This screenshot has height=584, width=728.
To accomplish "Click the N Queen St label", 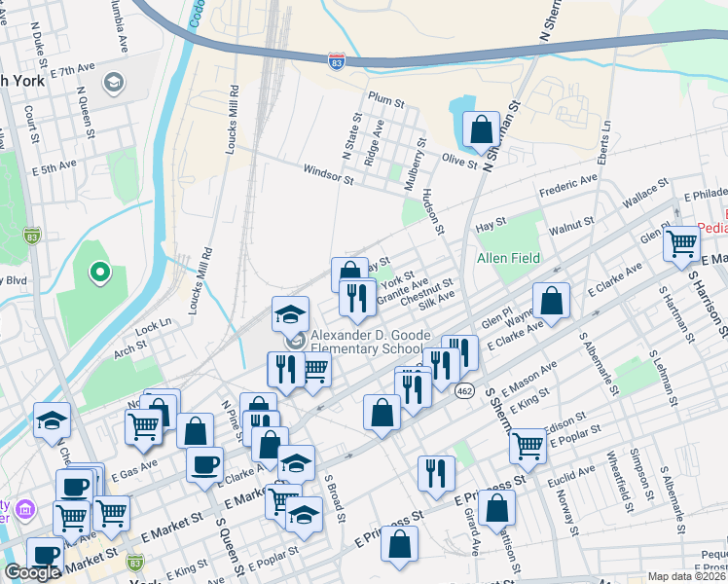I will click(85, 112).
